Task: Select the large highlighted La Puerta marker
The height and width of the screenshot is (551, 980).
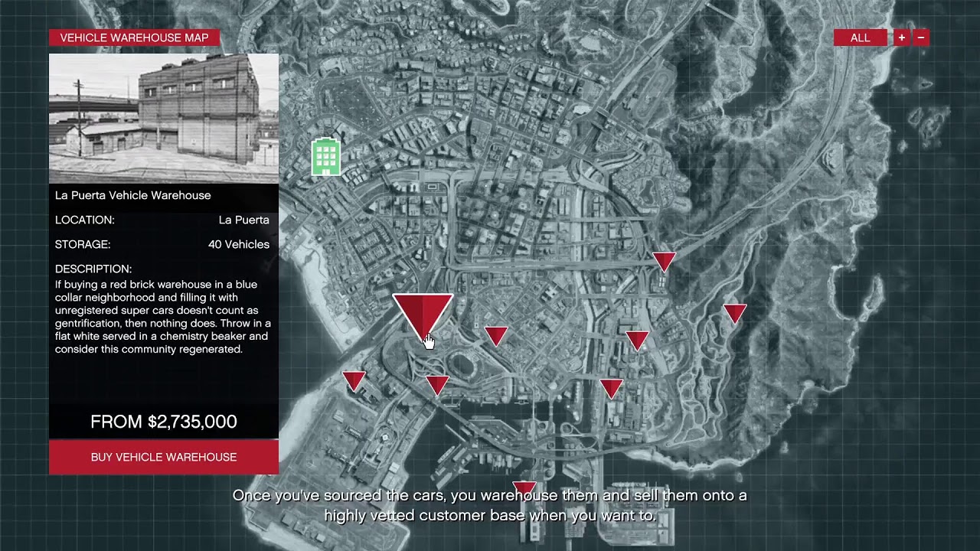Action: coord(423,318)
